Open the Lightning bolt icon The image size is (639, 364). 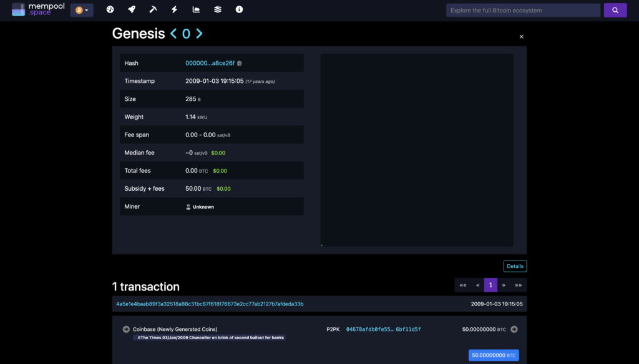(175, 9)
